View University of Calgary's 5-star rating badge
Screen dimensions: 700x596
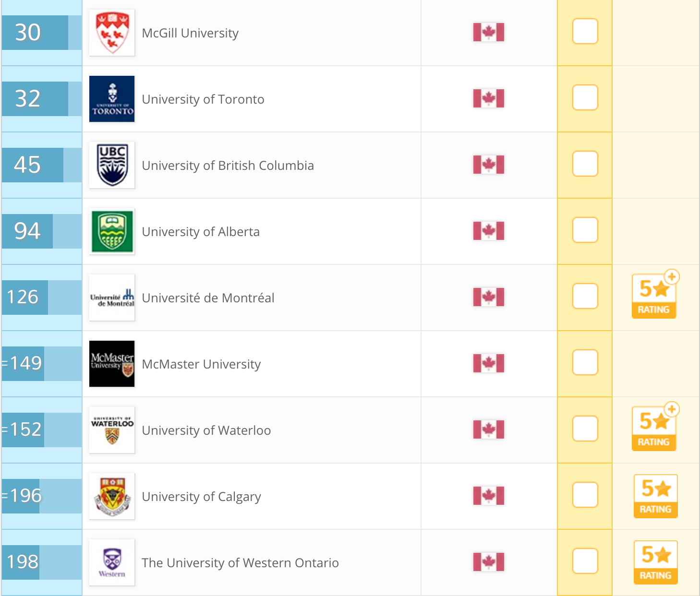655,496
